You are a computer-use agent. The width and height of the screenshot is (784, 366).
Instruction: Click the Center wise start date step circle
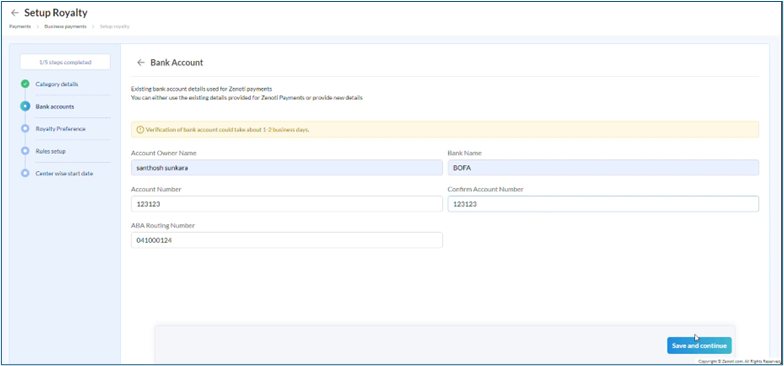(x=25, y=173)
